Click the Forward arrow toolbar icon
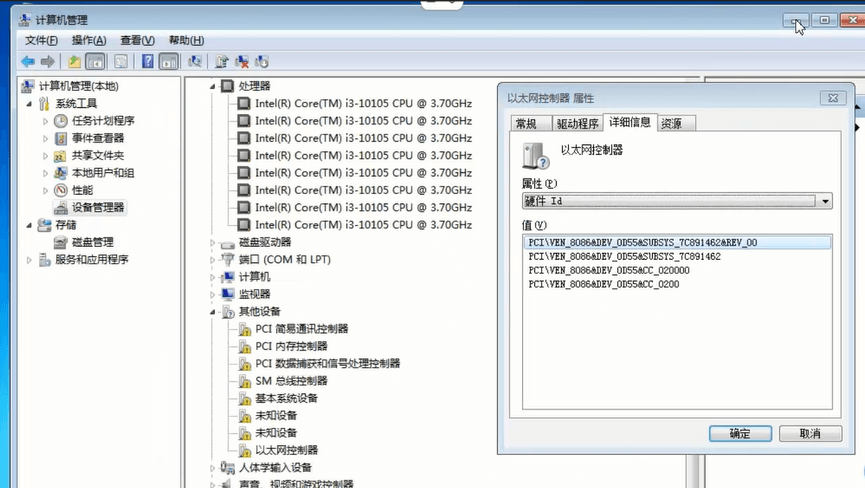The width and height of the screenshot is (865, 488). click(47, 62)
